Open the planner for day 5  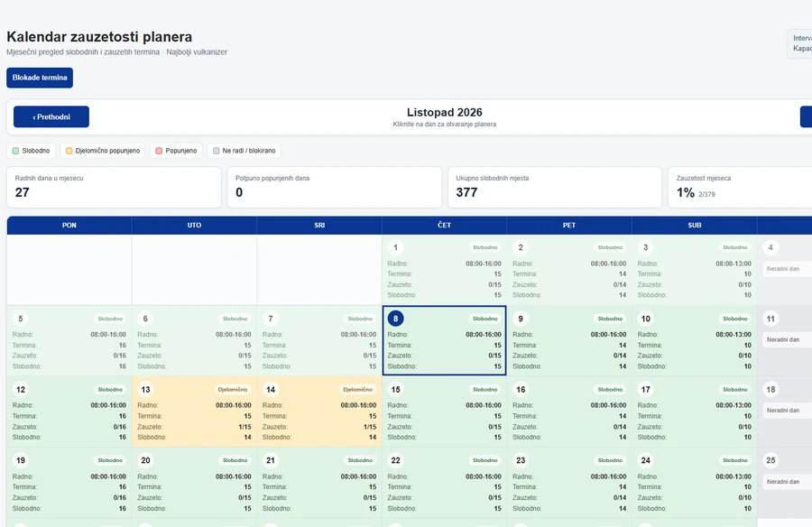click(69, 340)
